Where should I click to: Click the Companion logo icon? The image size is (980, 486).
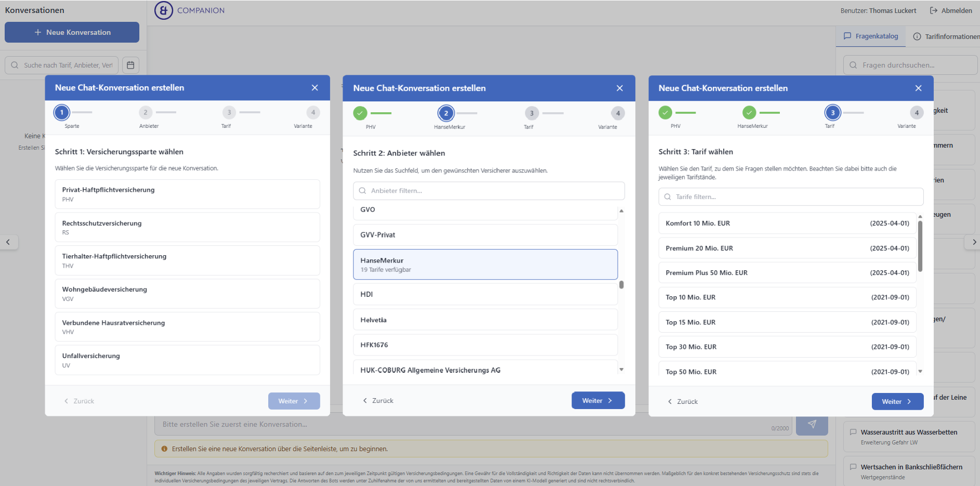click(x=163, y=10)
